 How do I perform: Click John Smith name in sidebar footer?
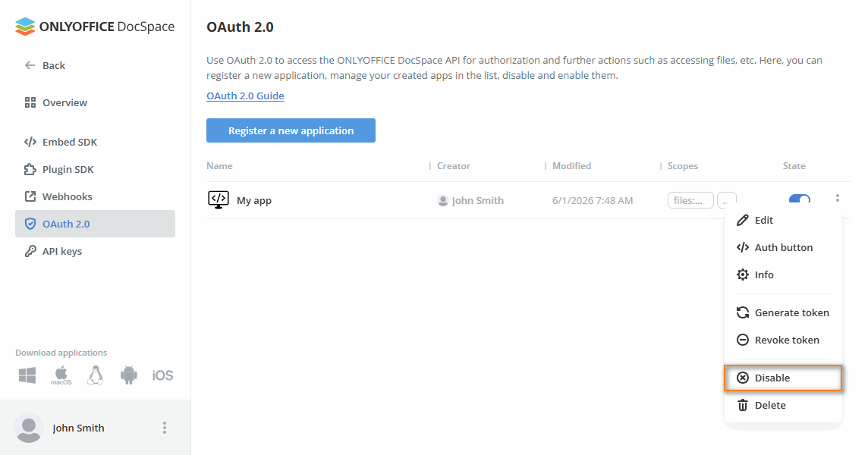point(78,428)
